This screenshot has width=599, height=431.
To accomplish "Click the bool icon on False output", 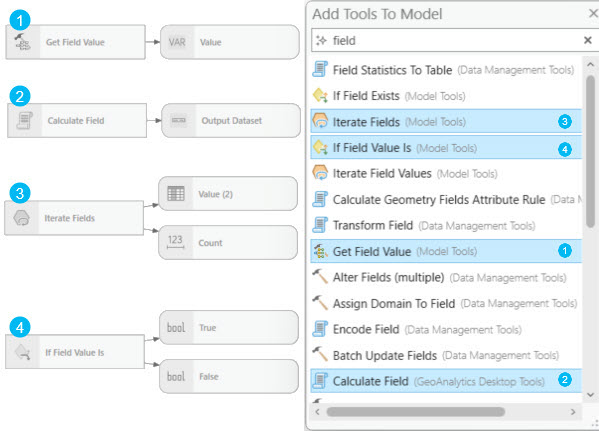I will (x=176, y=376).
